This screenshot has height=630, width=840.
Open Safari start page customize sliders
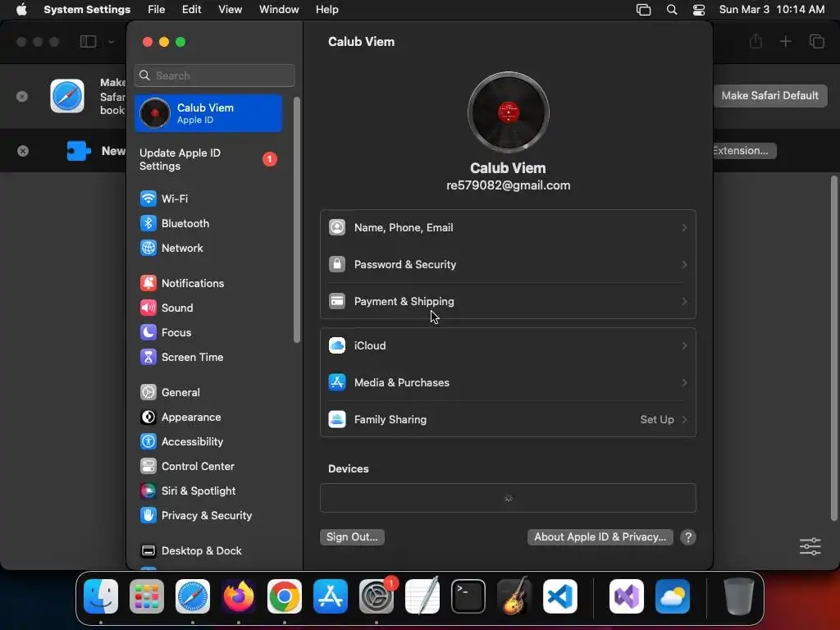810,546
